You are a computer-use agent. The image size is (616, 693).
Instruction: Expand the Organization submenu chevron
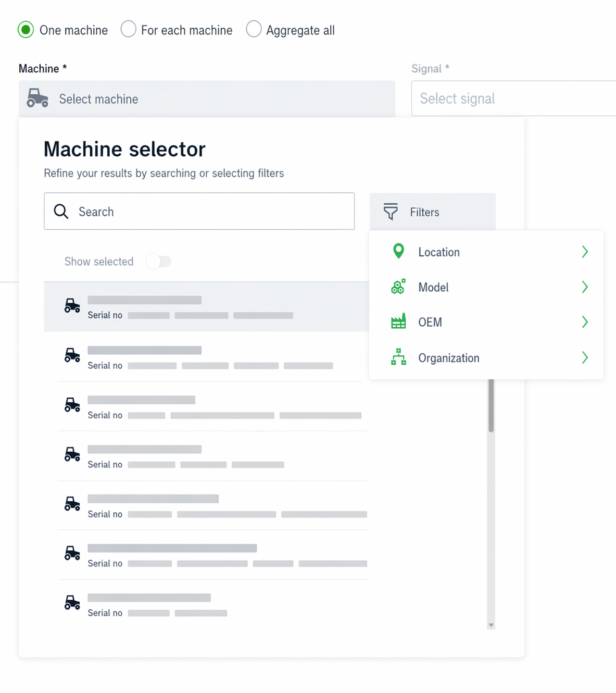(585, 357)
